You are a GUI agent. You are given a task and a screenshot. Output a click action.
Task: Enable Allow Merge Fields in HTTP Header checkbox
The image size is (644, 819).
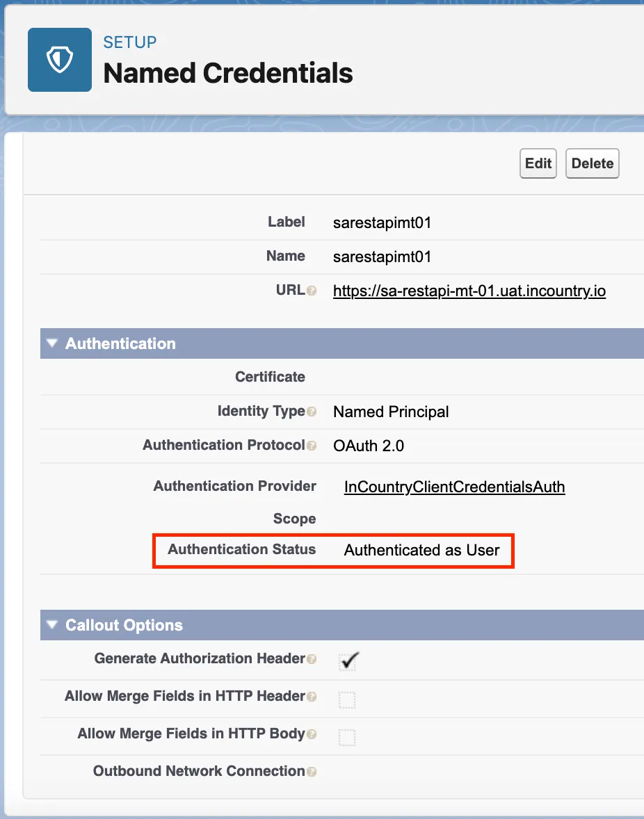click(x=347, y=699)
